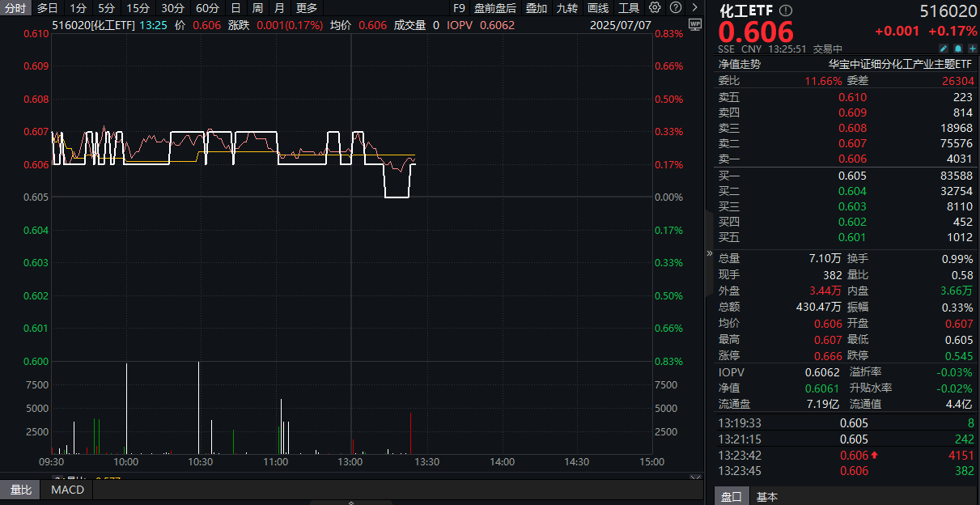Select the 5分 timeframe
The image size is (980, 505).
106,8
